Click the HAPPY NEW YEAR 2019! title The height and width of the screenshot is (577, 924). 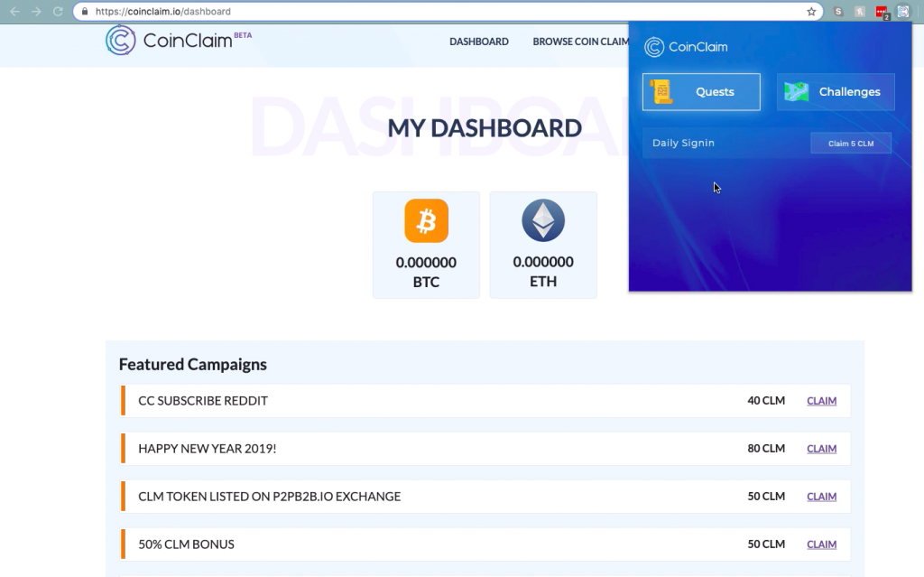207,449
